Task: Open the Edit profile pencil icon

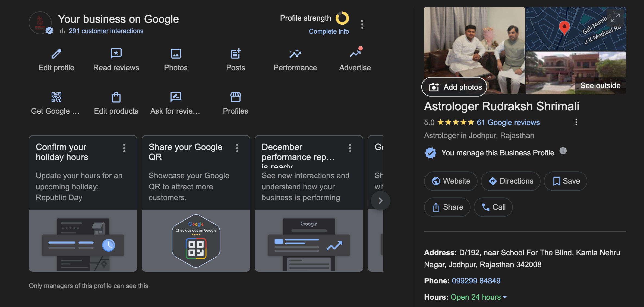Action: (x=56, y=54)
